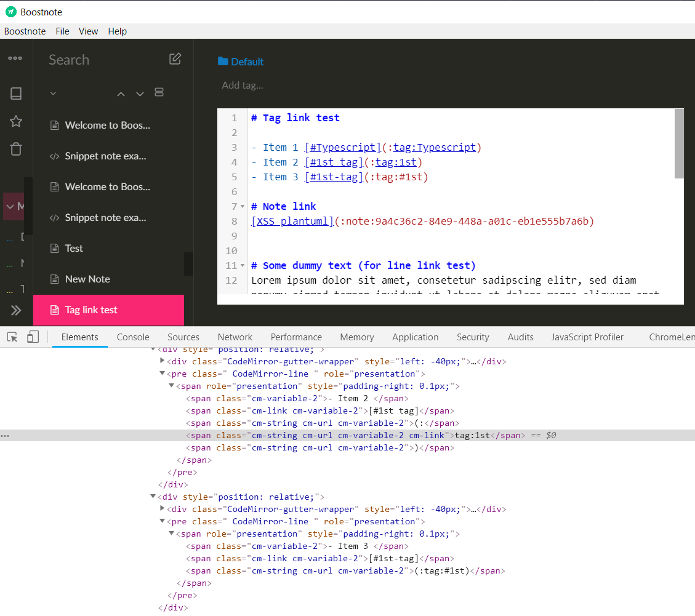Collapse the storage folder chevron in sidebar

10,207
